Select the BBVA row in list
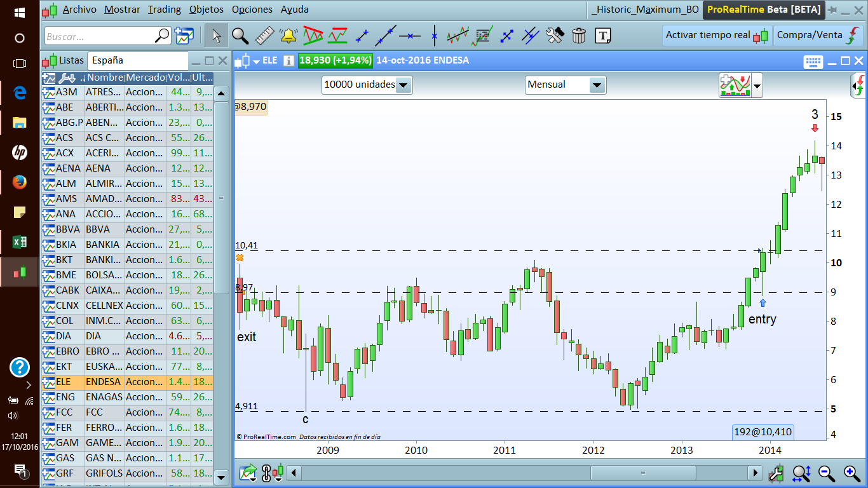 pyautogui.click(x=127, y=229)
